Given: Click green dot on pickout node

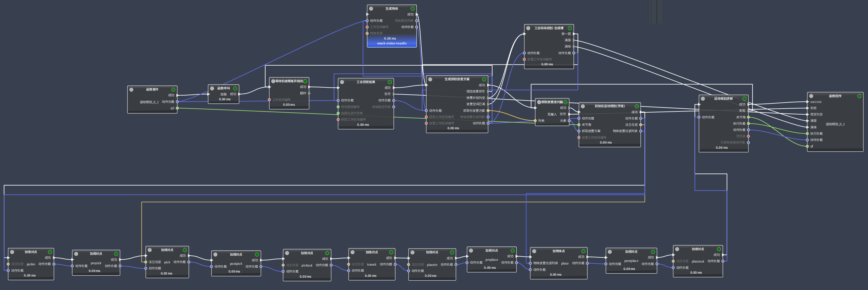Looking at the screenshot, I should pyautogui.click(x=327, y=253).
